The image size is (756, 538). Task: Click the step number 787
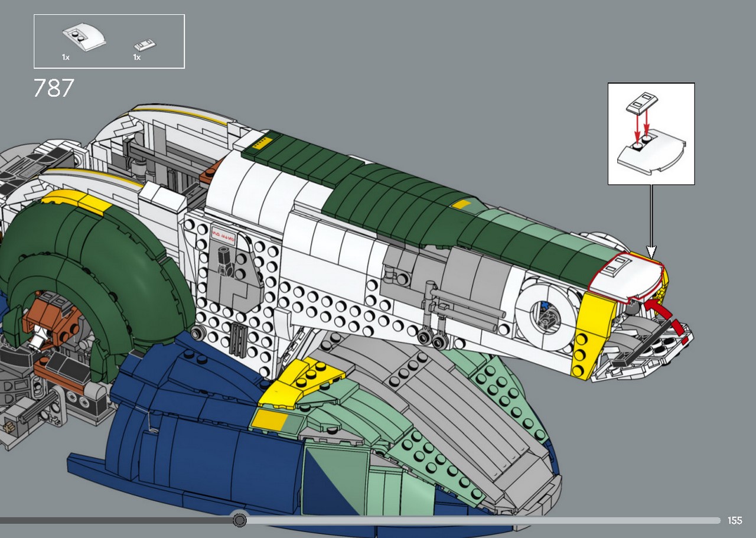pyautogui.click(x=54, y=89)
